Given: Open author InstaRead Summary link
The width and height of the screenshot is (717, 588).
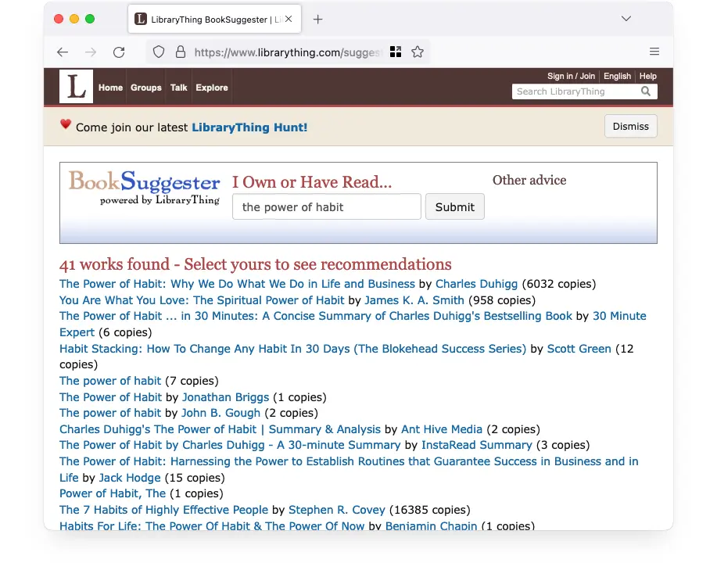Looking at the screenshot, I should coord(476,445).
